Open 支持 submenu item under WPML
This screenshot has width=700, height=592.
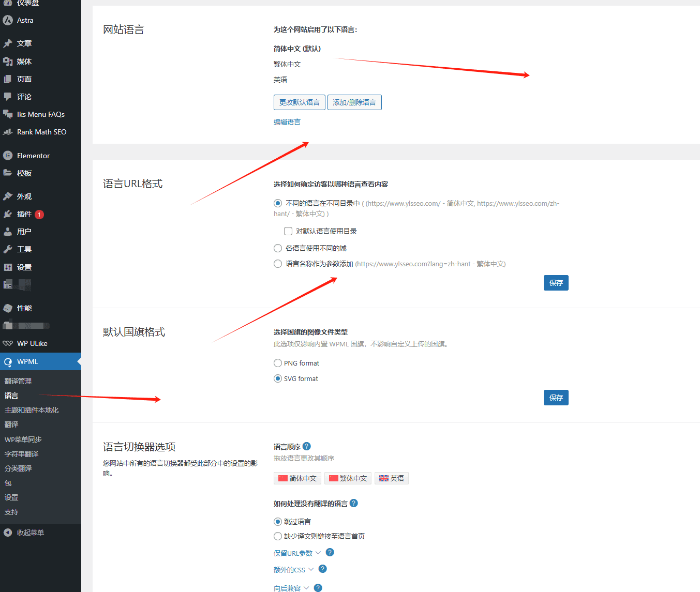point(11,512)
